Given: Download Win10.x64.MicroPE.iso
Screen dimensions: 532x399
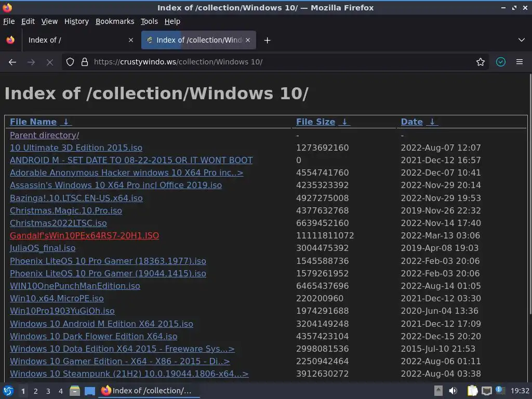Looking at the screenshot, I should pyautogui.click(x=57, y=299).
